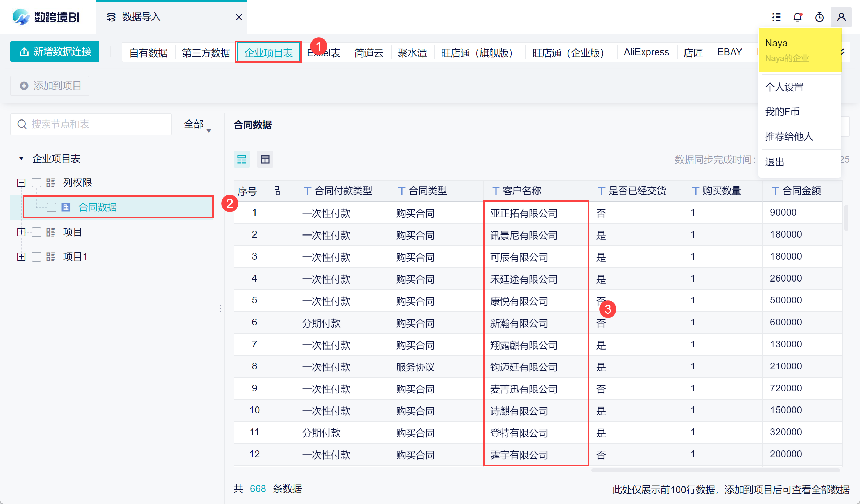Switch to 自有数据 tab
Viewport: 860px width, 504px height.
tap(148, 53)
